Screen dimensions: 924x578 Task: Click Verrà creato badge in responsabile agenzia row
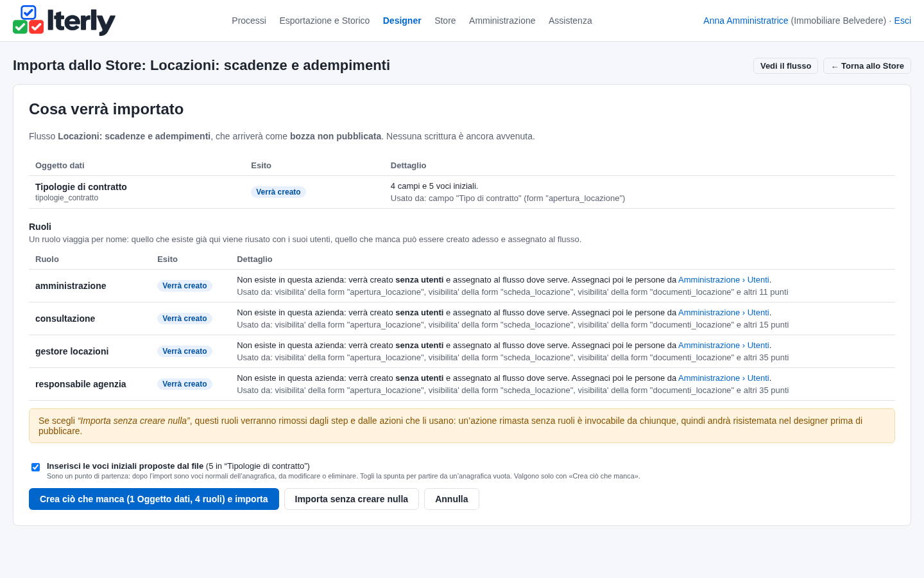[185, 384]
